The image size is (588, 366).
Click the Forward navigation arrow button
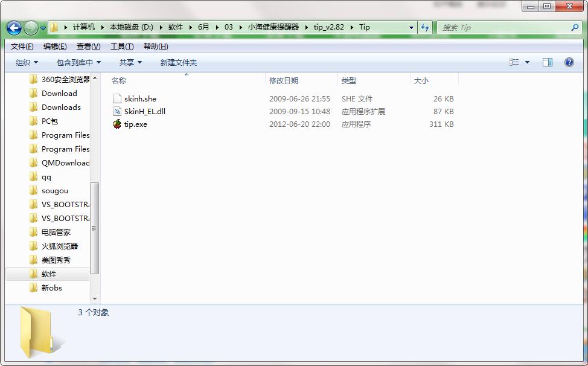[x=31, y=28]
